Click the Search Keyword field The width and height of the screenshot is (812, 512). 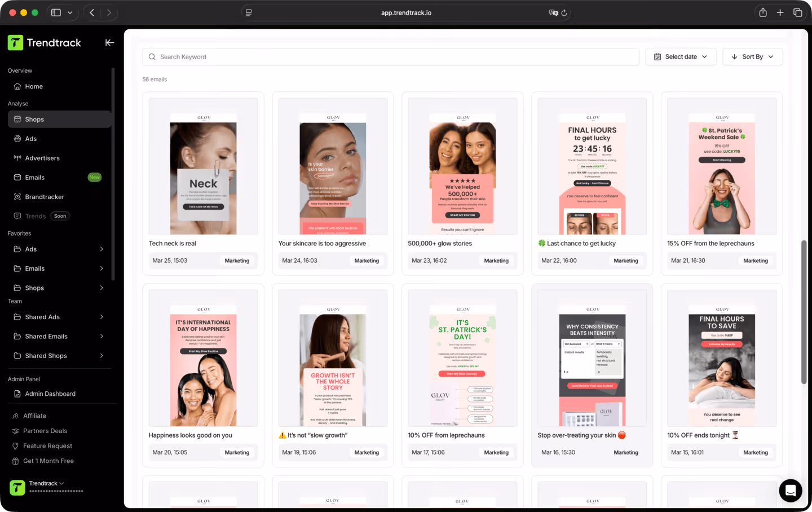pyautogui.click(x=391, y=57)
